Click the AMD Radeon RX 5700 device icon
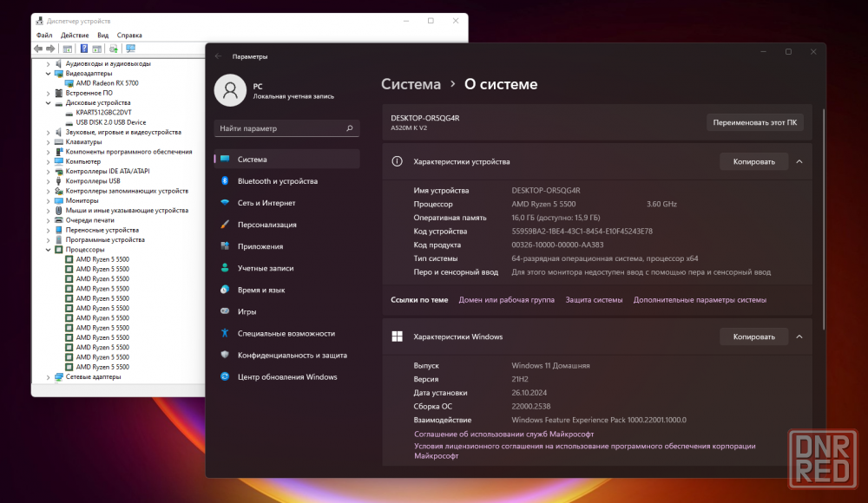Screen dimensions: 868x503 pos(69,83)
